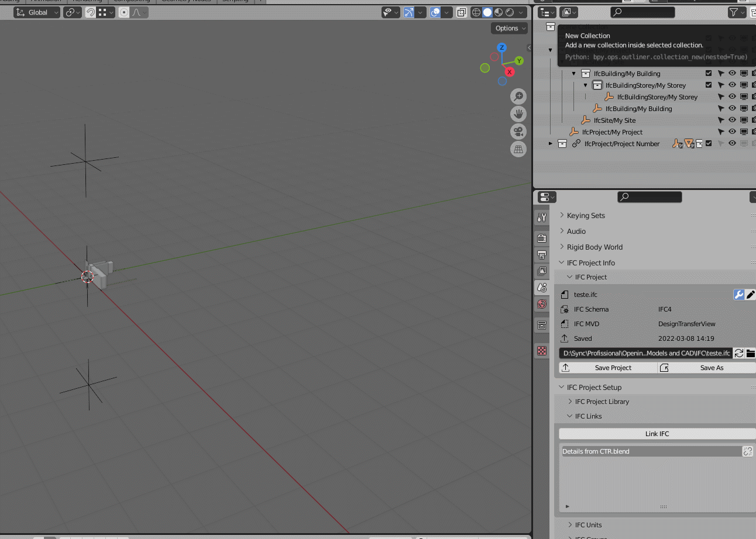Switch to the Scripting workspace tab
The width and height of the screenshot is (756, 539).
[235, 1]
